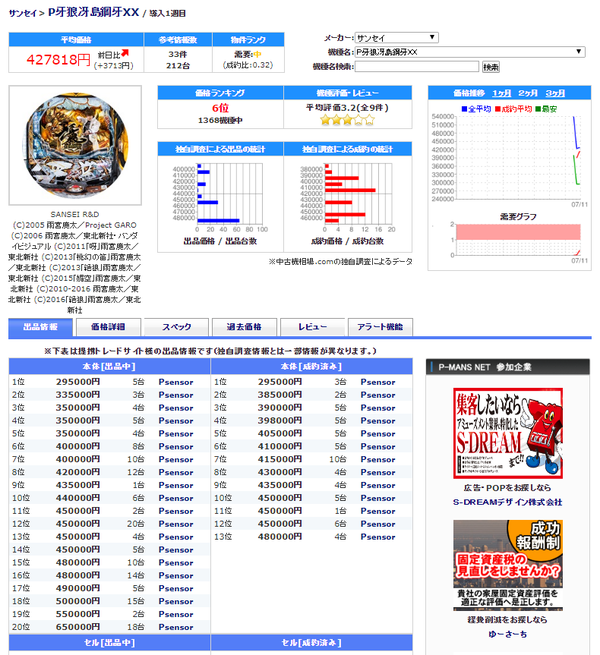Viewport: 600px width, 655px height.
Task: Click the average price 427818円
Action: click(58, 60)
